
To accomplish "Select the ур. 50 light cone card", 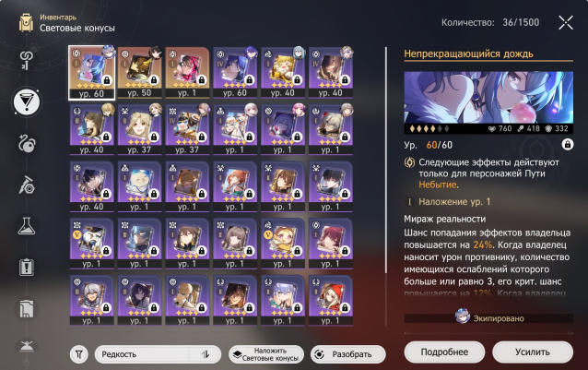I will pyautogui.click(x=139, y=72).
